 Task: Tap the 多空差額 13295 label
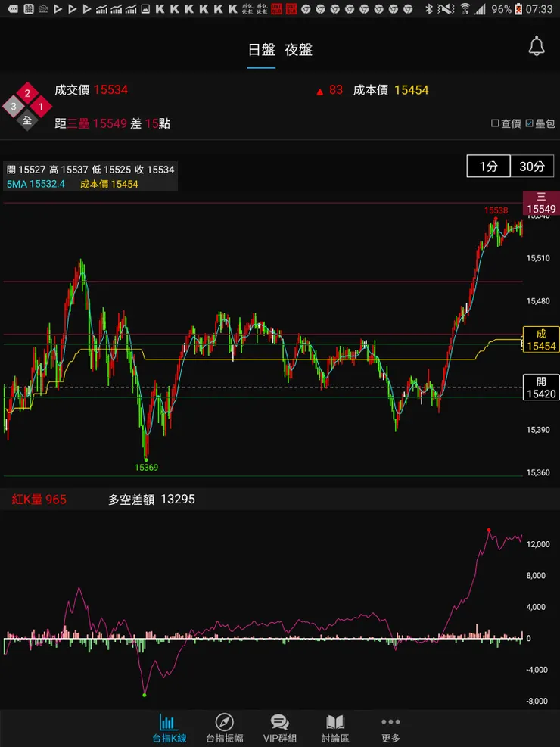[151, 500]
